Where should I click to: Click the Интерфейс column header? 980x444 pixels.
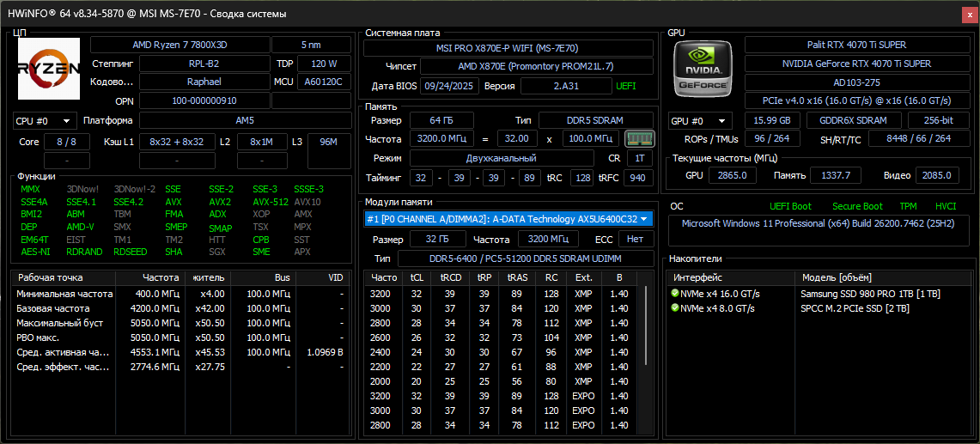(x=731, y=277)
